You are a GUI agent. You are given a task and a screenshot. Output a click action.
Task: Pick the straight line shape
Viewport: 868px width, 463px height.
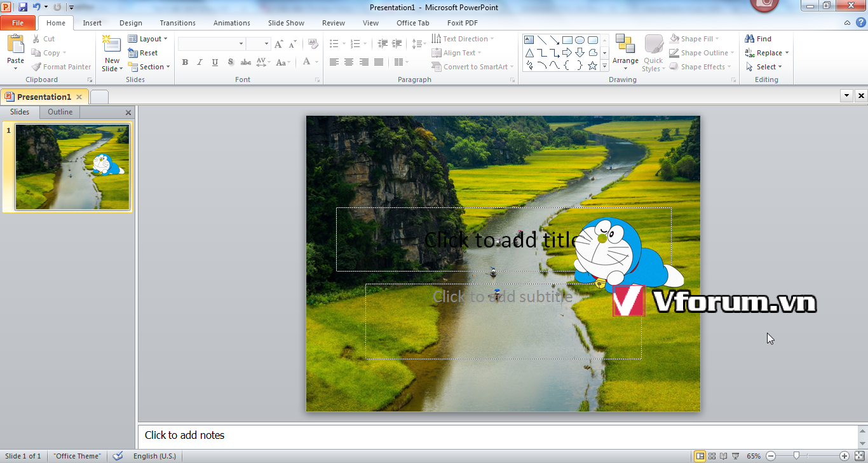[542, 39]
